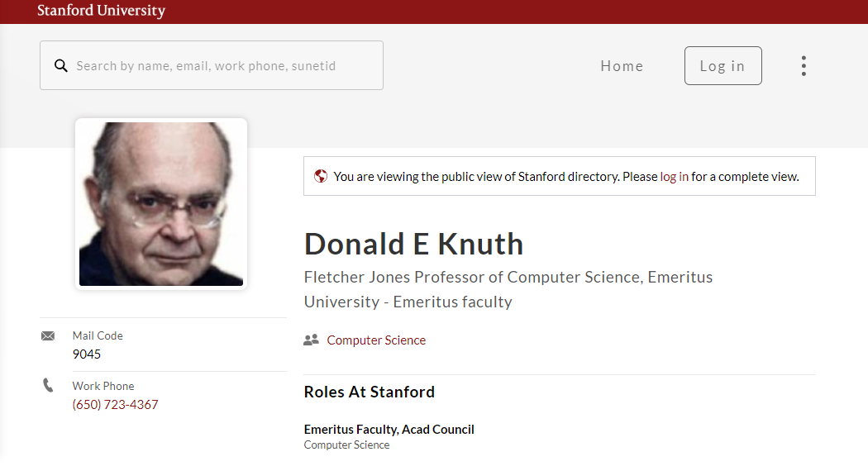Click the University - Emeritus faculty line
Image resolution: width=868 pixels, height=466 pixels.
point(408,302)
